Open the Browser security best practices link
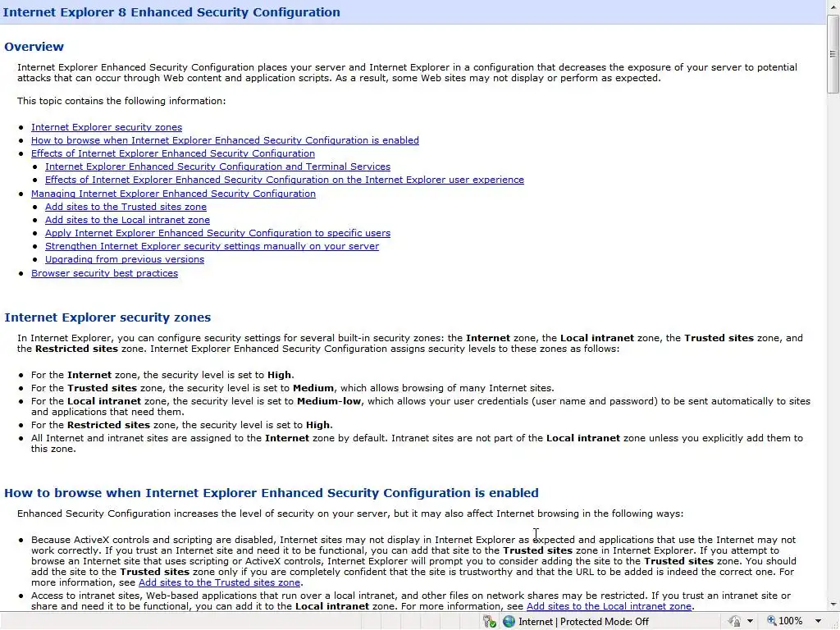 pyautogui.click(x=104, y=273)
